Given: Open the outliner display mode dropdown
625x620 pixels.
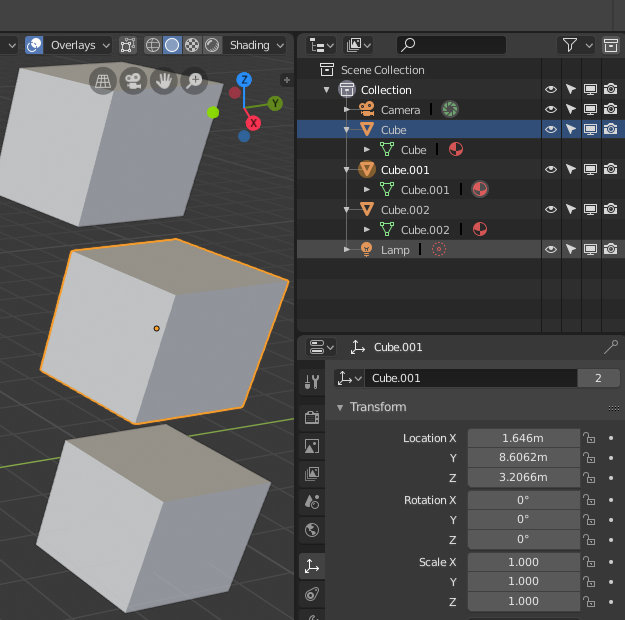Looking at the screenshot, I should click(x=358, y=45).
